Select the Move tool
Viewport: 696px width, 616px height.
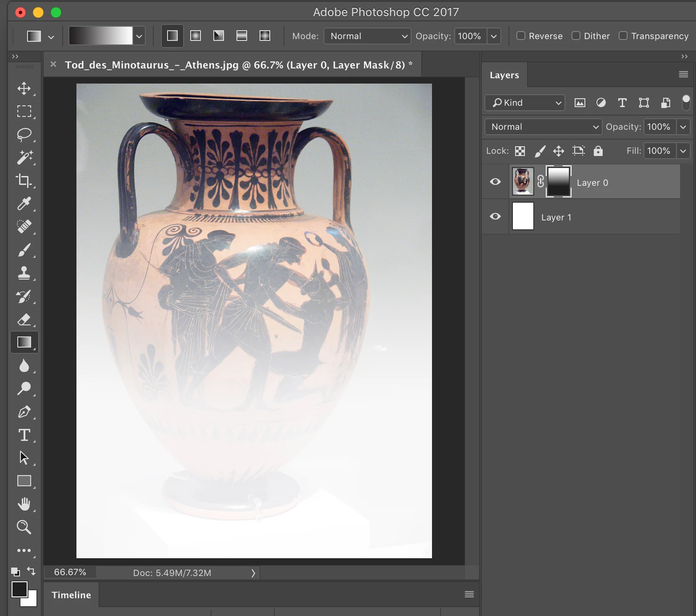coord(24,88)
